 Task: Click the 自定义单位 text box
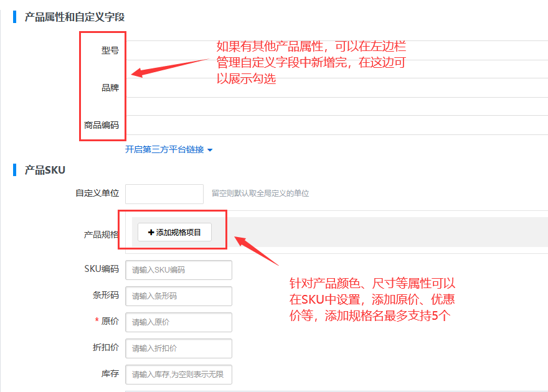tap(164, 194)
